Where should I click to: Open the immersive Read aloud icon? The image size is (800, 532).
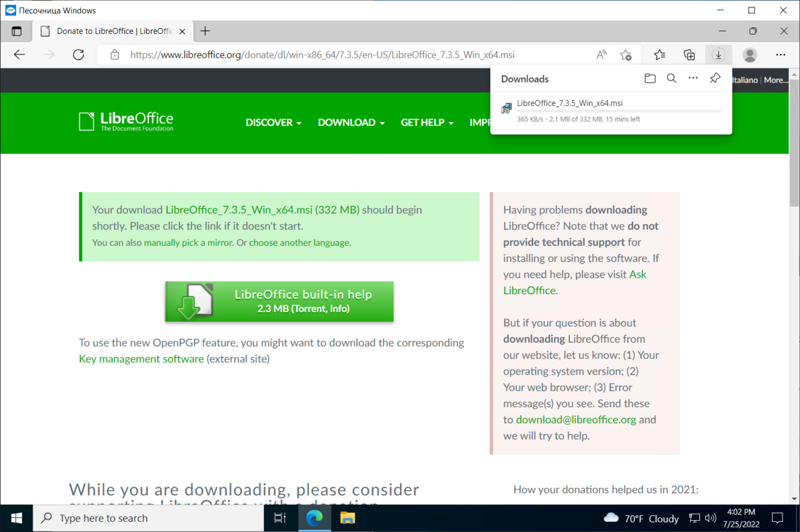click(601, 55)
